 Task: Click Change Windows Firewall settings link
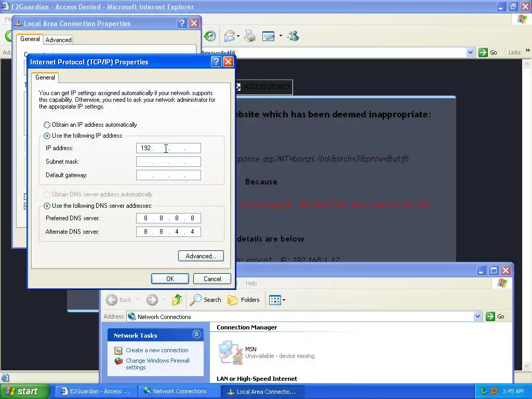coord(157,364)
